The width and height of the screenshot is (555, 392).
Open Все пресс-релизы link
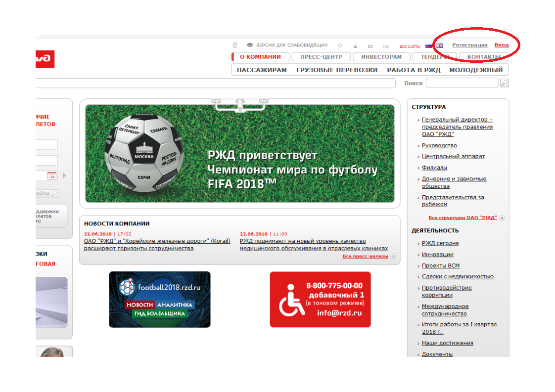(x=365, y=256)
